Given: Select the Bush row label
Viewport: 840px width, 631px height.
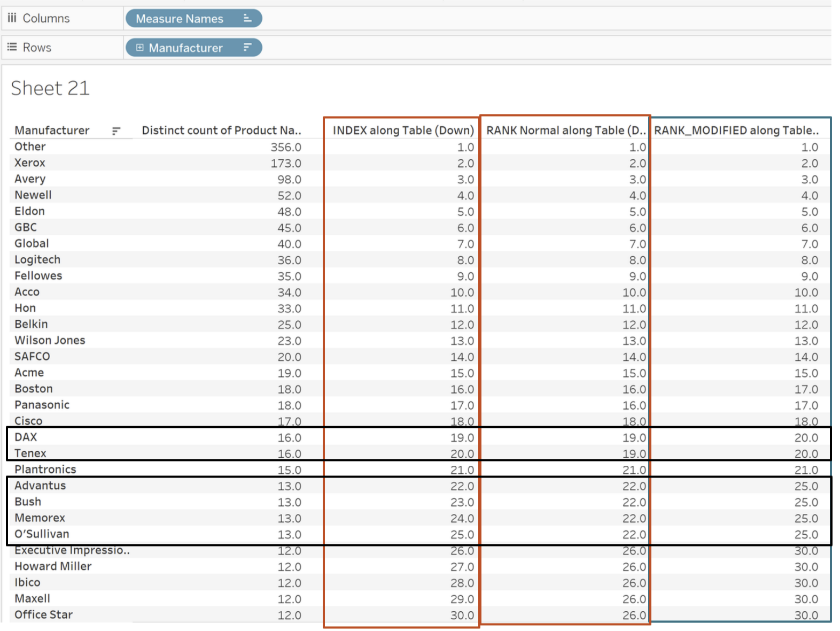Looking at the screenshot, I should tap(28, 502).
